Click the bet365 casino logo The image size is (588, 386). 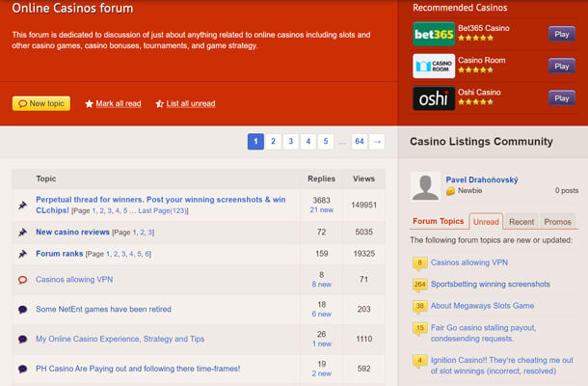point(434,34)
